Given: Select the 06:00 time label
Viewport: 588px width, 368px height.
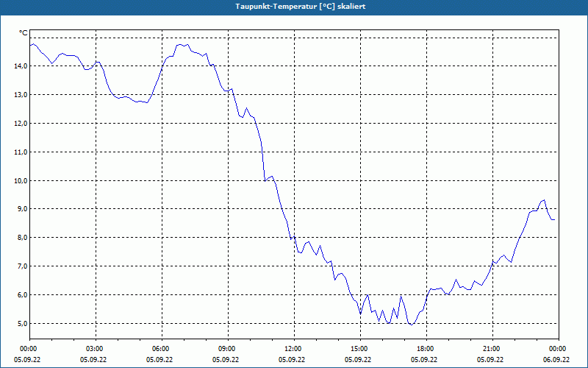Looking at the screenshot, I should click(x=162, y=349).
